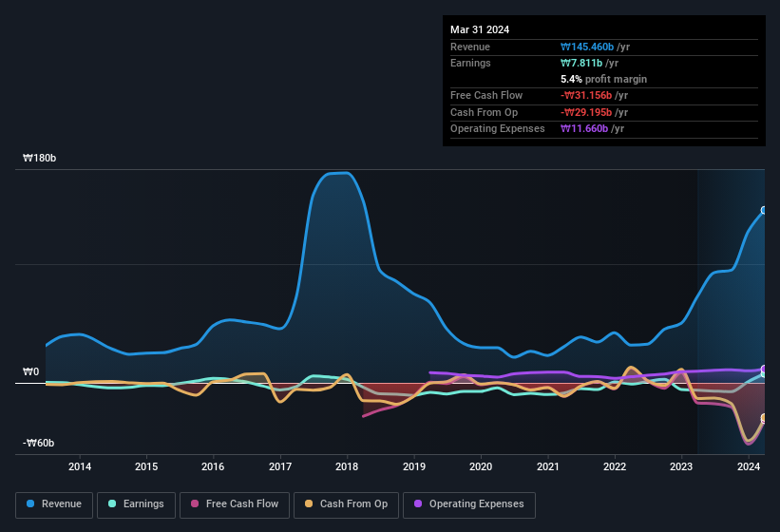Click the -₩60b y-axis label
This screenshot has height=532, width=780.
38,443
